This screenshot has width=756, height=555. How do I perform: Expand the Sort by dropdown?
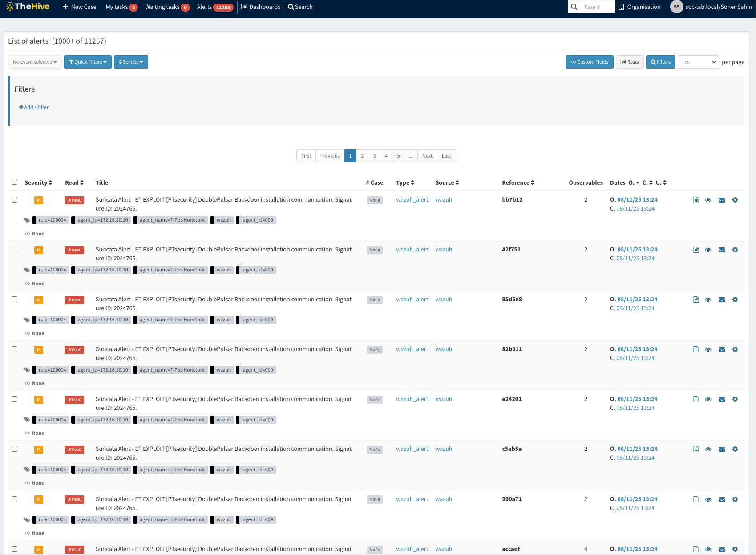tap(131, 62)
